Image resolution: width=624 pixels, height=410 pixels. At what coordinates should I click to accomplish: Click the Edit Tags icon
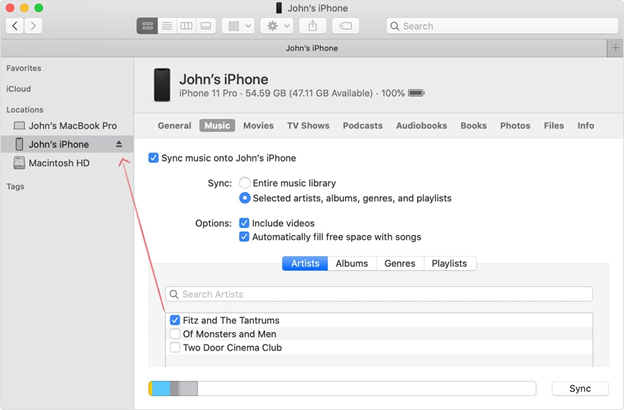tap(345, 26)
